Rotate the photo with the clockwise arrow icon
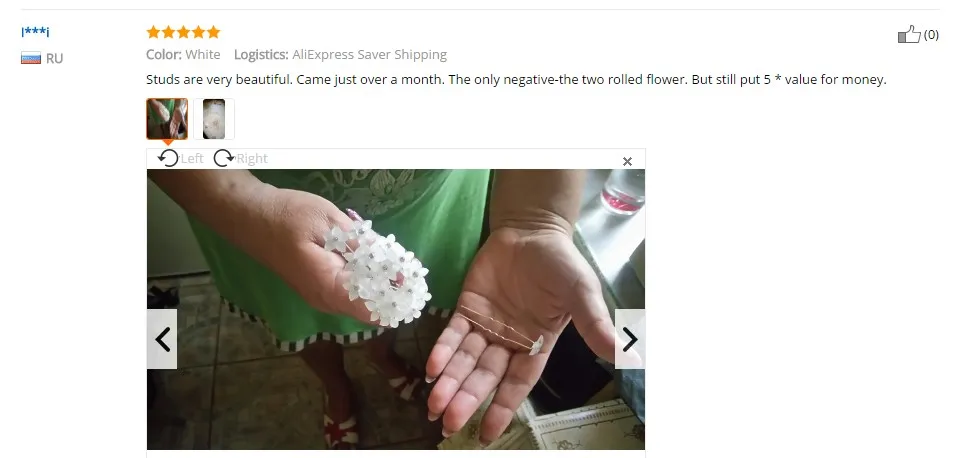The image size is (960, 458). pyautogui.click(x=224, y=158)
